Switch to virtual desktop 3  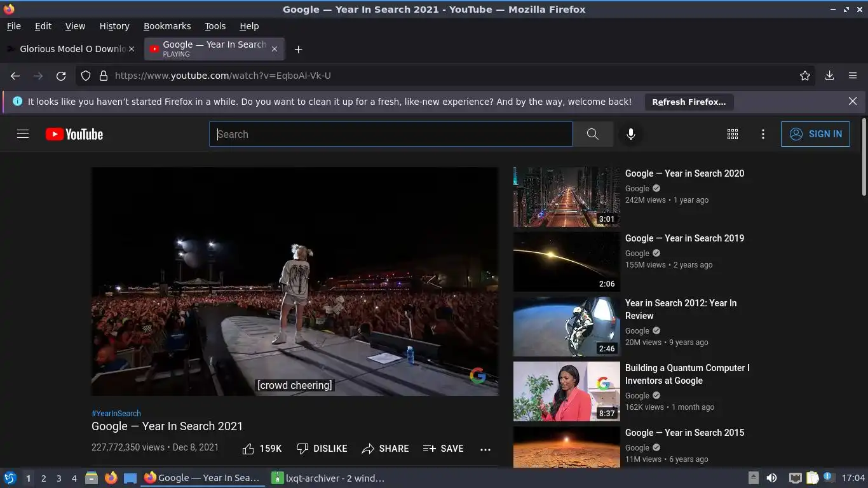click(x=58, y=478)
